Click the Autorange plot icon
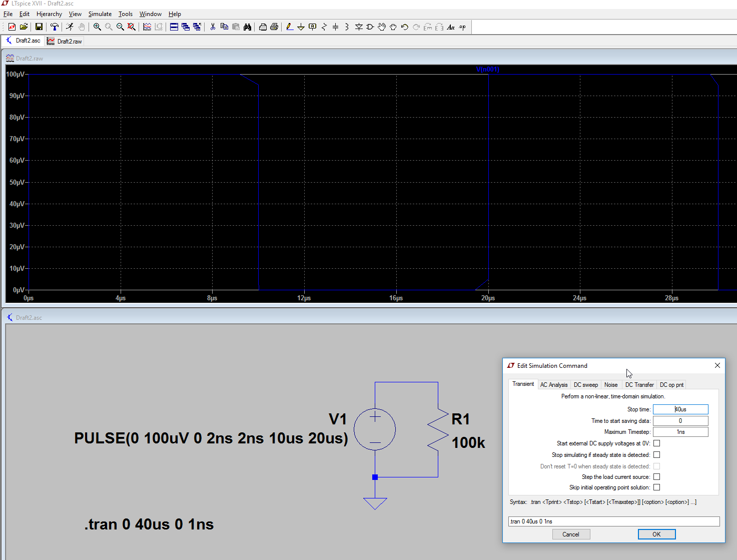 (x=147, y=27)
